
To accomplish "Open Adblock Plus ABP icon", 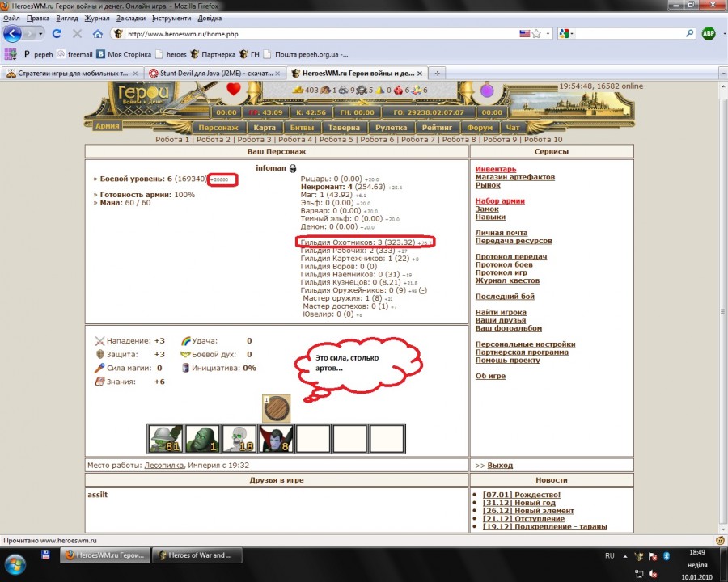I will coord(709,33).
